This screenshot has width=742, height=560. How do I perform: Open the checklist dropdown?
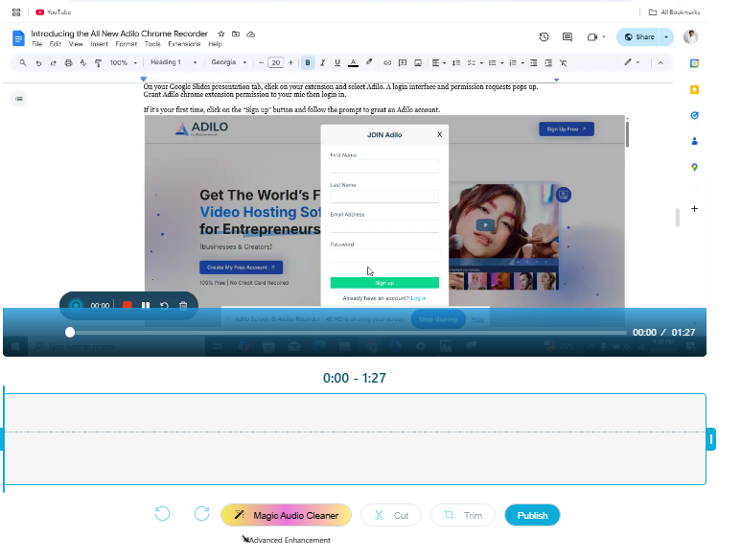click(x=475, y=62)
